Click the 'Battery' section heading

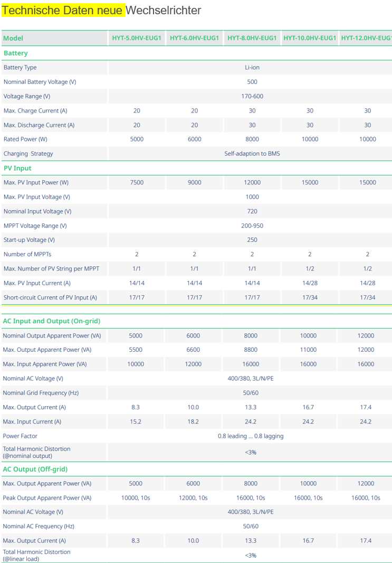point(16,53)
